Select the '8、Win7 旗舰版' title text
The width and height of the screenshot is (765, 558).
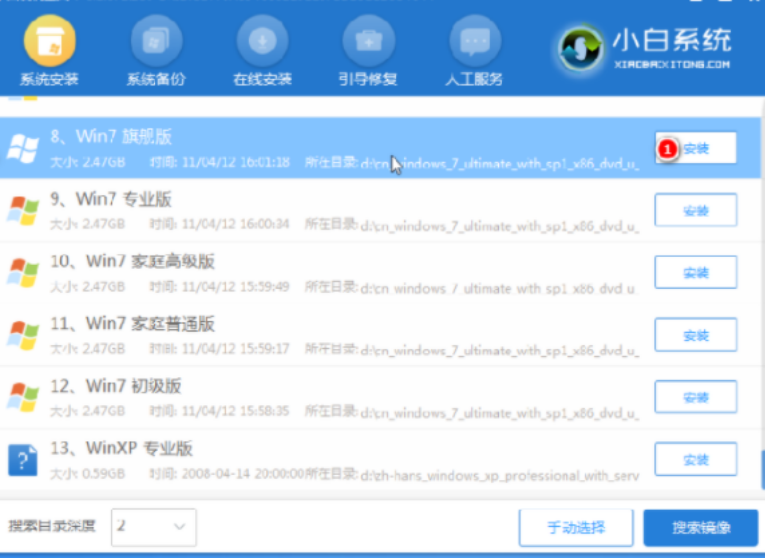pos(111,137)
